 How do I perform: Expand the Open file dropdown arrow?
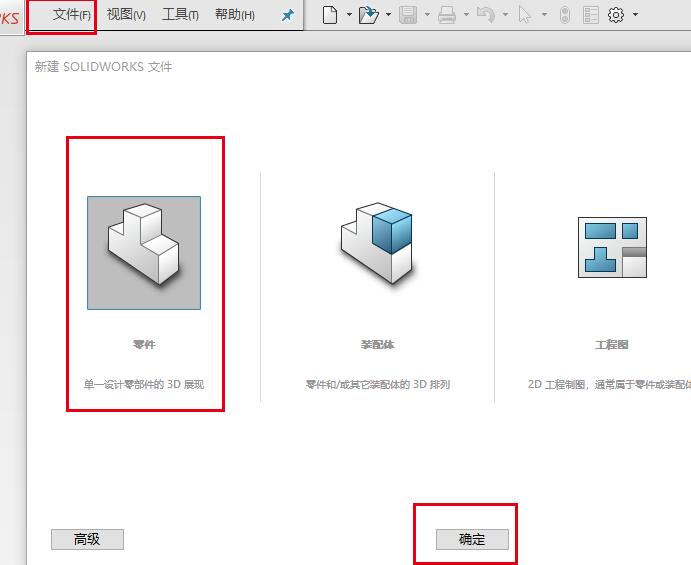point(388,15)
